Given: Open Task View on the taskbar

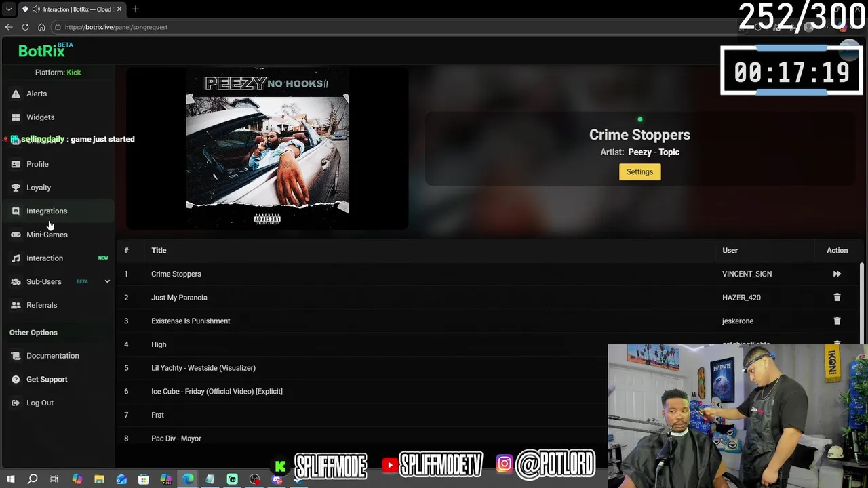Looking at the screenshot, I should 54,479.
